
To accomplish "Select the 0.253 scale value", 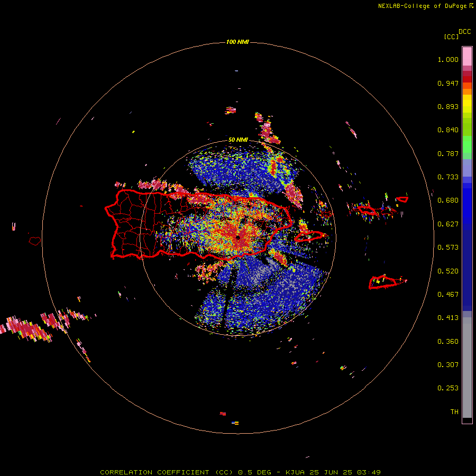I will (448, 388).
